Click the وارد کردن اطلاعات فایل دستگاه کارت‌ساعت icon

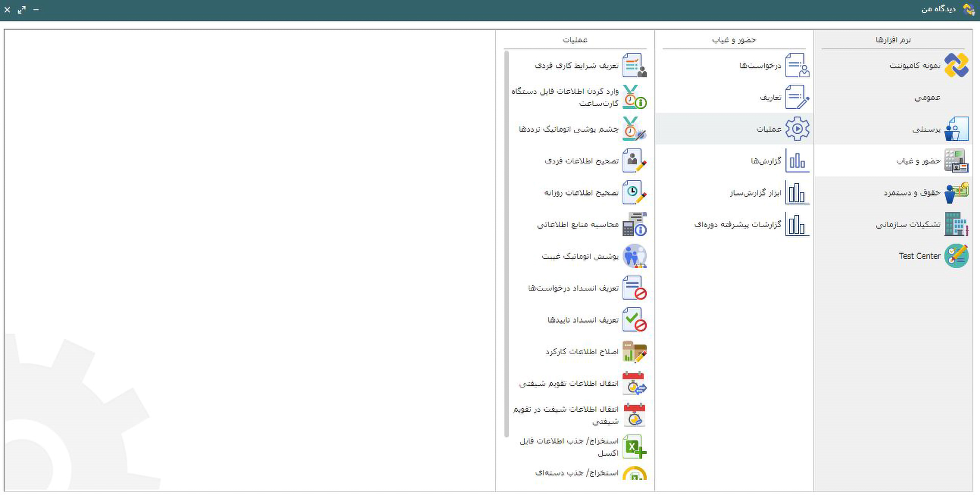pyautogui.click(x=634, y=97)
